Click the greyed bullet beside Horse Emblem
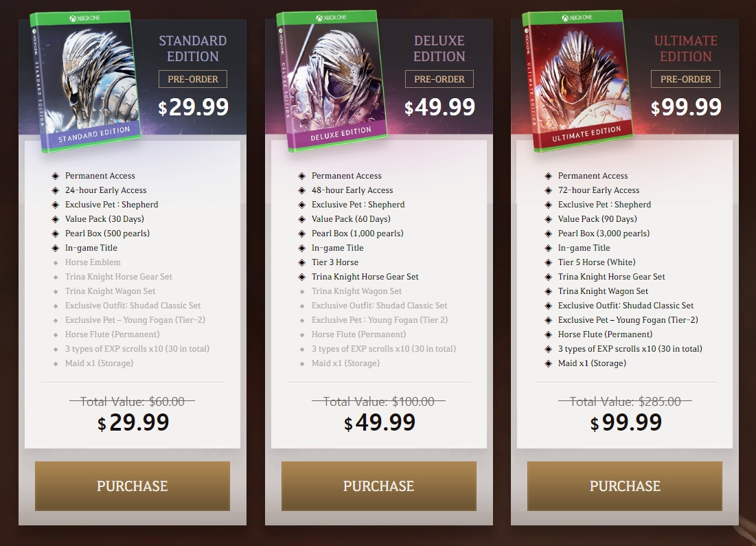This screenshot has height=546, width=756. click(56, 263)
